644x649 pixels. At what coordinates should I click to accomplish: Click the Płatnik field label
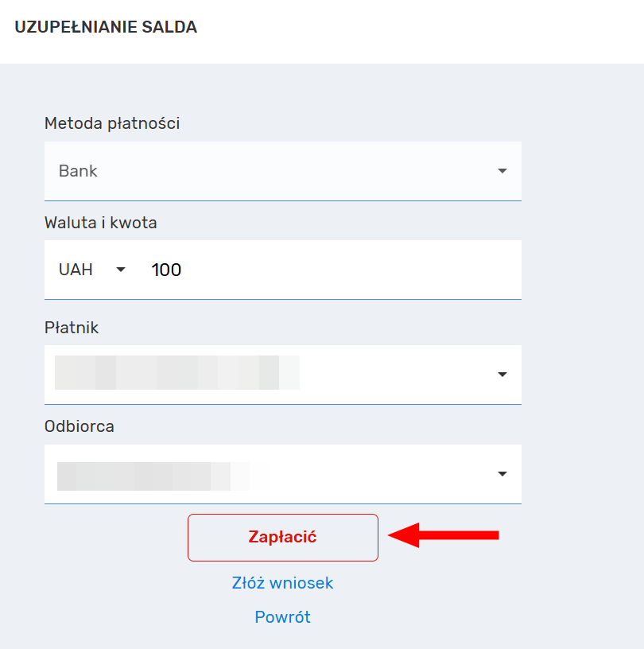(x=72, y=328)
